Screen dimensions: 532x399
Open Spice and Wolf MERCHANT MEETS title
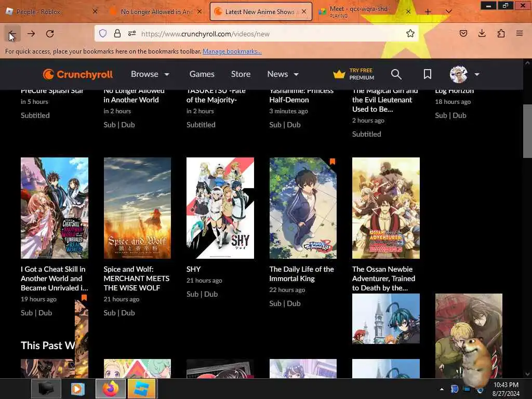click(x=137, y=278)
